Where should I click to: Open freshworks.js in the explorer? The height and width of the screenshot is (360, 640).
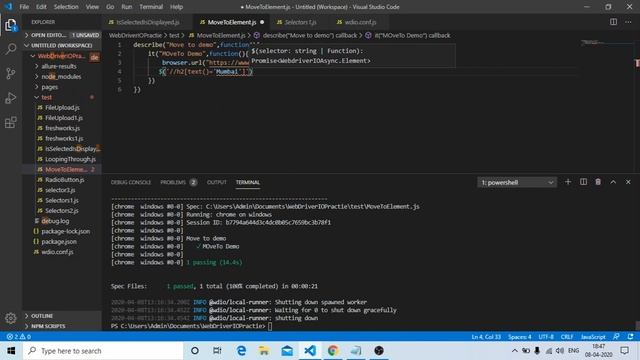click(x=62, y=128)
